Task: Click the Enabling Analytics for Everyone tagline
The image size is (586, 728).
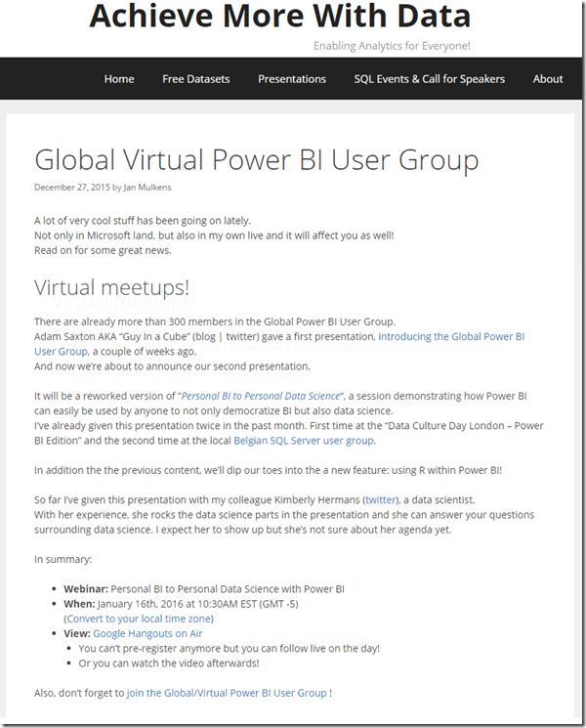Action: coord(392,46)
